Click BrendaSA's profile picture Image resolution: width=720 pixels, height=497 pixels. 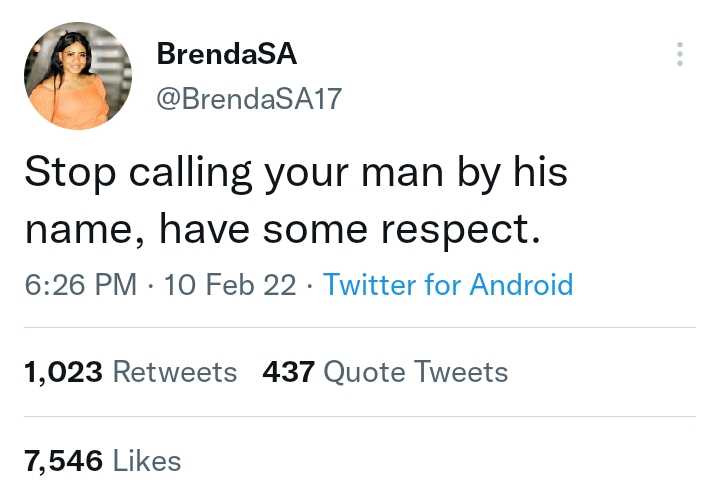(x=78, y=76)
